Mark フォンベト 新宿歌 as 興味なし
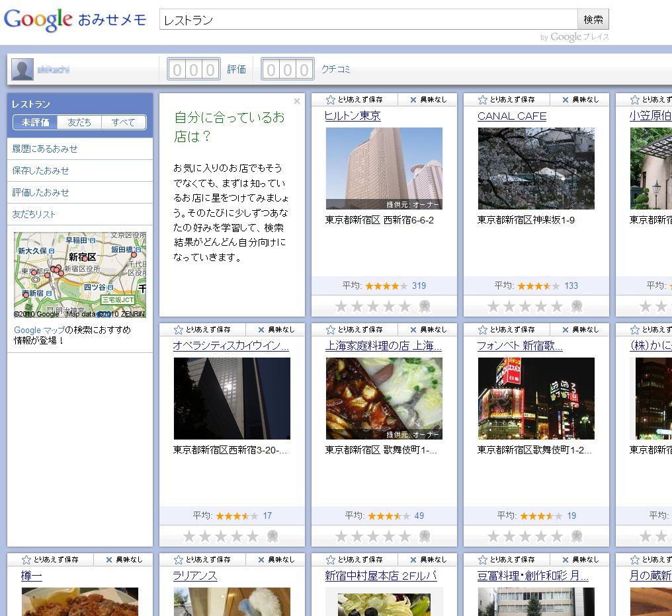 (580, 329)
